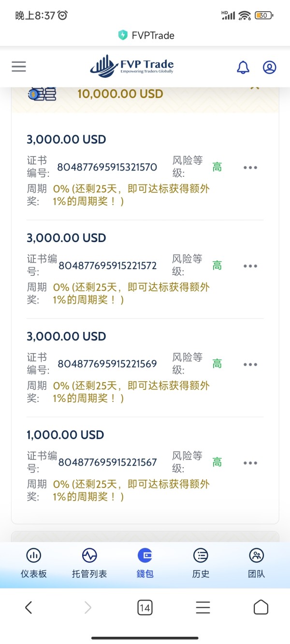Image resolution: width=290 pixels, height=644 pixels.
Task: Click the FVPTrade page title bar
Action: (146, 35)
